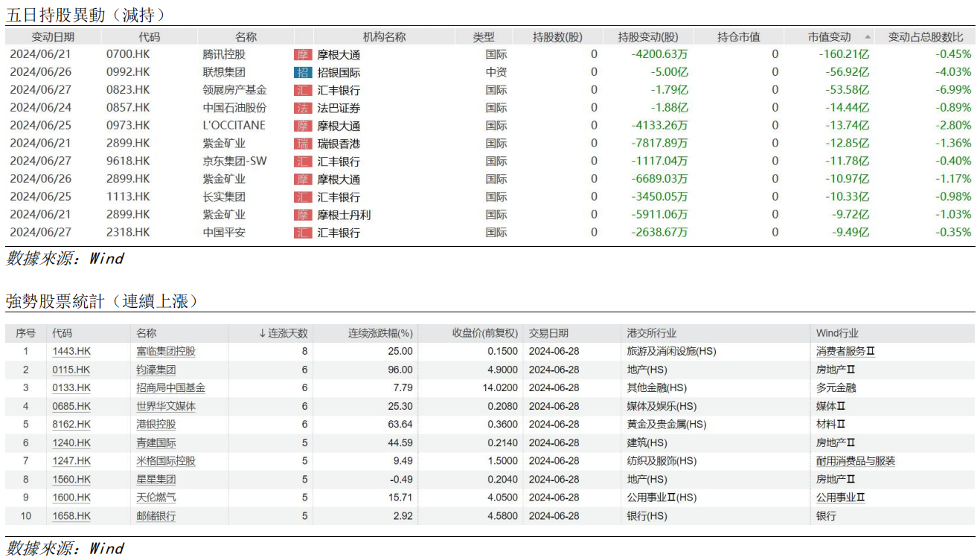This screenshot has height=557, width=980.
Task: Sort by the 交易日期 column header
Action: point(548,333)
